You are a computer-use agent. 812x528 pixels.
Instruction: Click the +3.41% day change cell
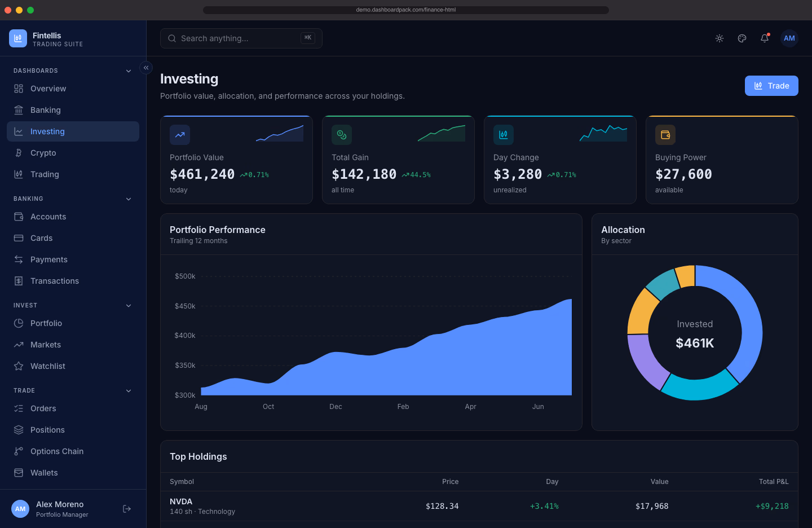[544, 506]
